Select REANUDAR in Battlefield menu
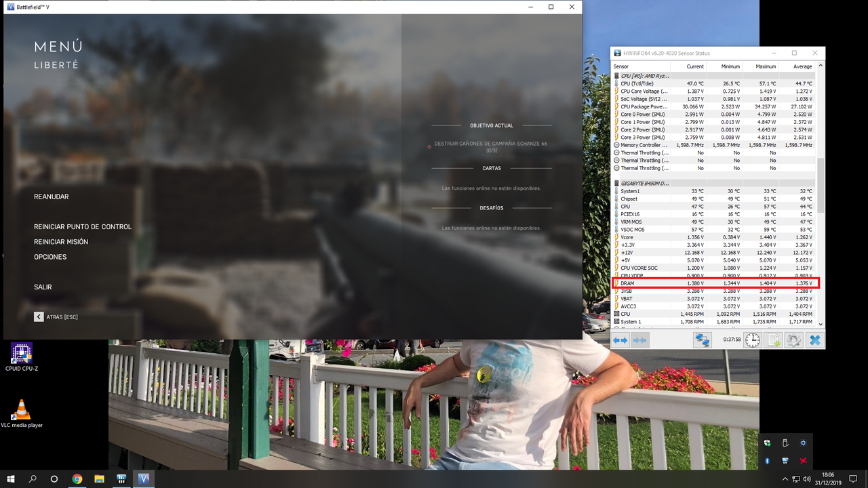The height and width of the screenshot is (488, 868). point(52,197)
